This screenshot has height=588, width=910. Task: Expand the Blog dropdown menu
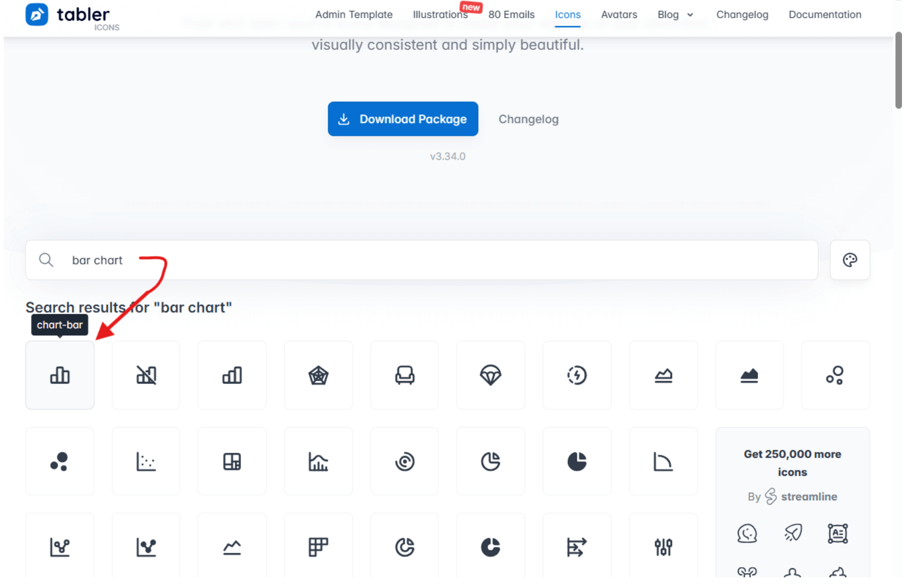tap(675, 14)
